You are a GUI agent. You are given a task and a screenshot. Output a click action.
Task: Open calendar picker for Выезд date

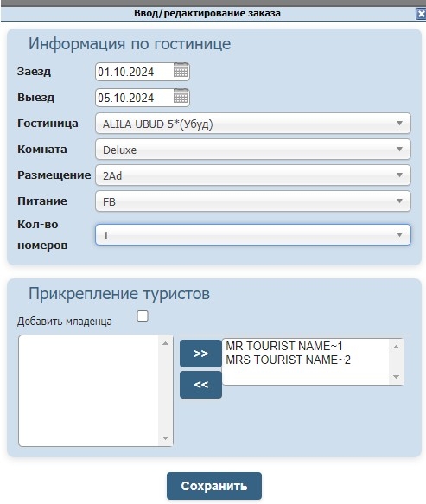point(181,97)
